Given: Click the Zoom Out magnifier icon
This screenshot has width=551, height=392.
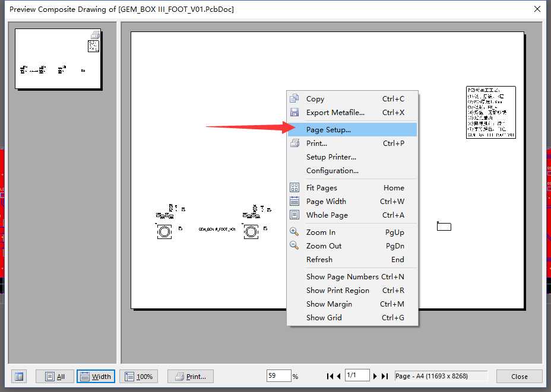Looking at the screenshot, I should coord(294,246).
